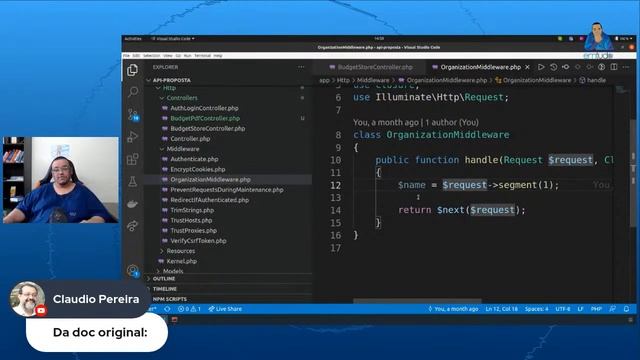Click Live Share in the status bar
Screen dimensions: 640x360
pyautogui.click(x=225, y=309)
